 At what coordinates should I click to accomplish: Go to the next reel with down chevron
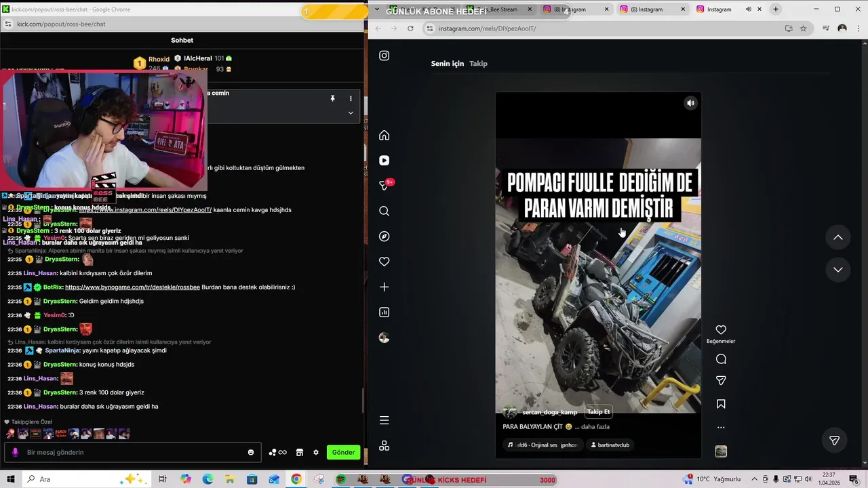coord(838,270)
